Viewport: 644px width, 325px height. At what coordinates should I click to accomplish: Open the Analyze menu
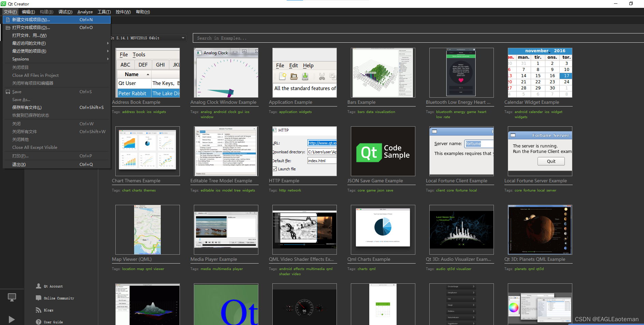click(x=85, y=12)
